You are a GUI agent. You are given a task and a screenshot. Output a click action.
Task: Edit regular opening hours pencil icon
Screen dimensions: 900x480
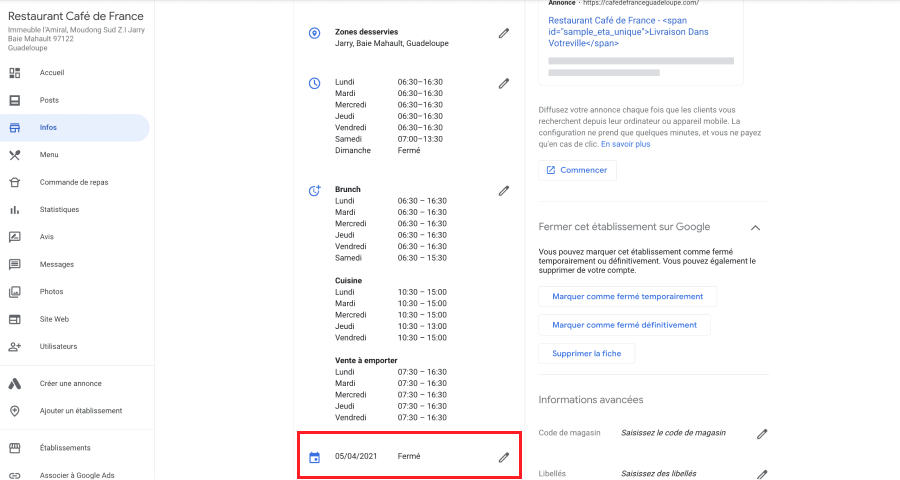click(503, 83)
